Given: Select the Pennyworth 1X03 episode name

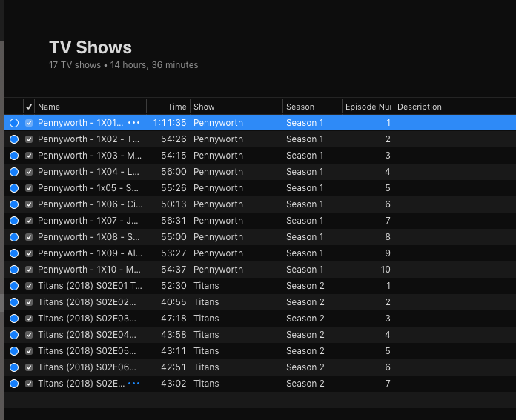Looking at the screenshot, I should point(90,156).
